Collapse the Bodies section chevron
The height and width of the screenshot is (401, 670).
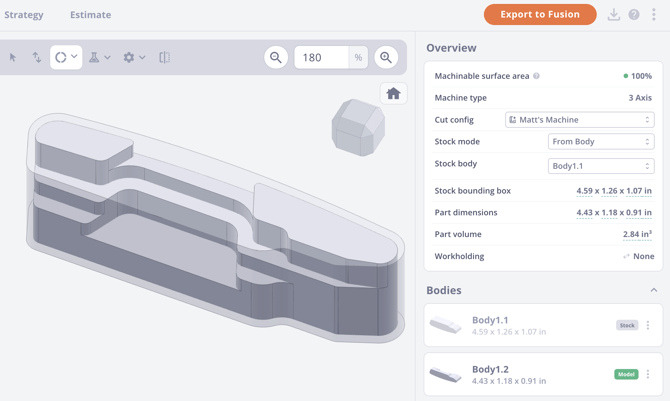pos(653,291)
